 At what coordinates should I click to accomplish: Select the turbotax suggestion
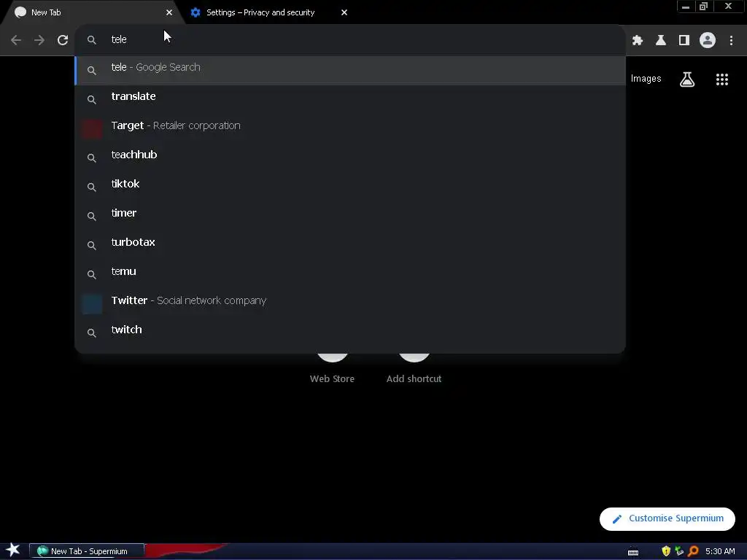point(350,245)
